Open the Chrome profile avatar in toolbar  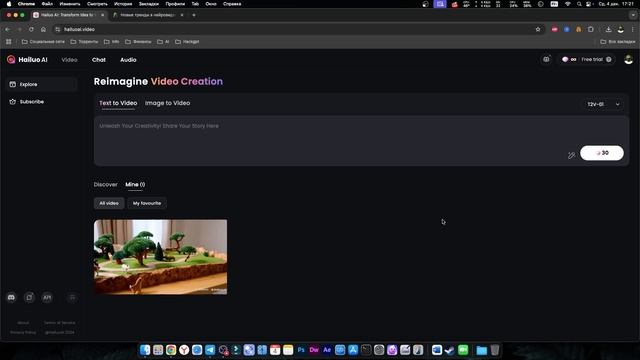click(x=621, y=29)
